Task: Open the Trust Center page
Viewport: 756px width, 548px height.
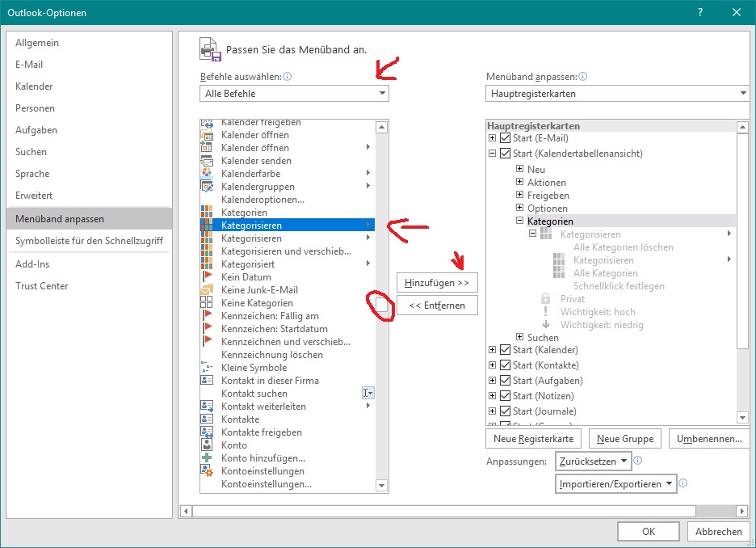Action: coord(89,286)
